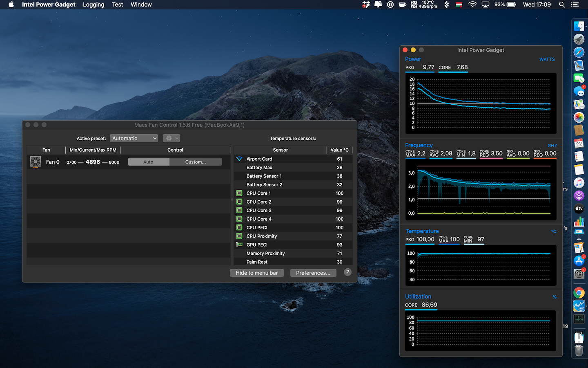Open the Hungarian flag input source menu
The image size is (588, 368).
[x=459, y=4]
